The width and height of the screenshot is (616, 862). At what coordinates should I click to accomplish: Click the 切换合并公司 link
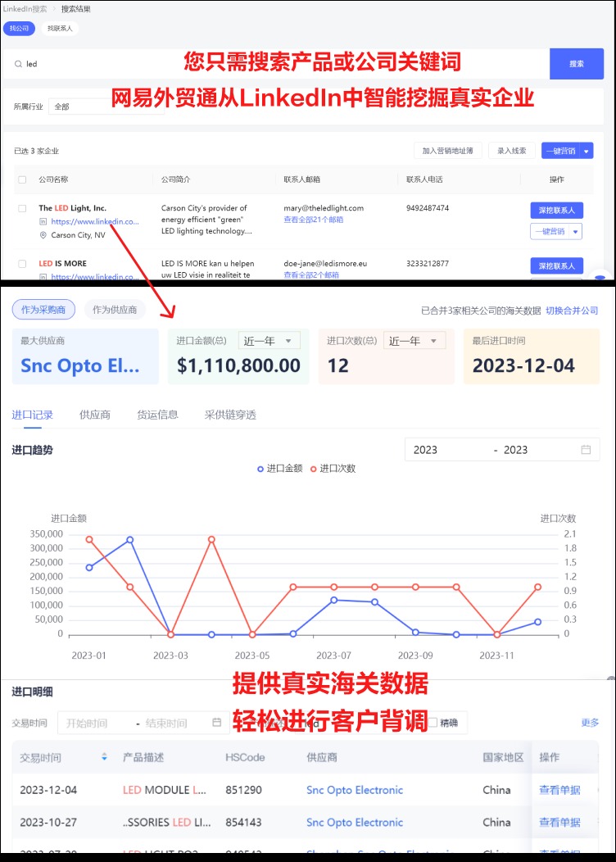[572, 311]
